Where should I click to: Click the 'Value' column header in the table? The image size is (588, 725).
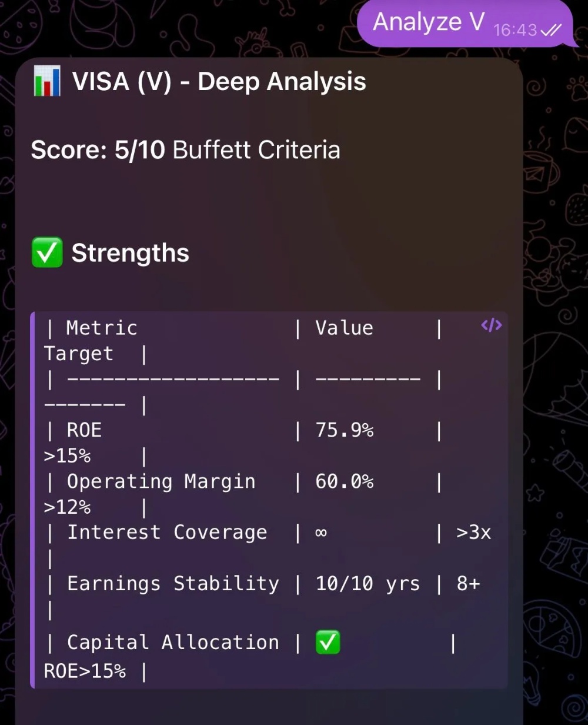pyautogui.click(x=344, y=328)
